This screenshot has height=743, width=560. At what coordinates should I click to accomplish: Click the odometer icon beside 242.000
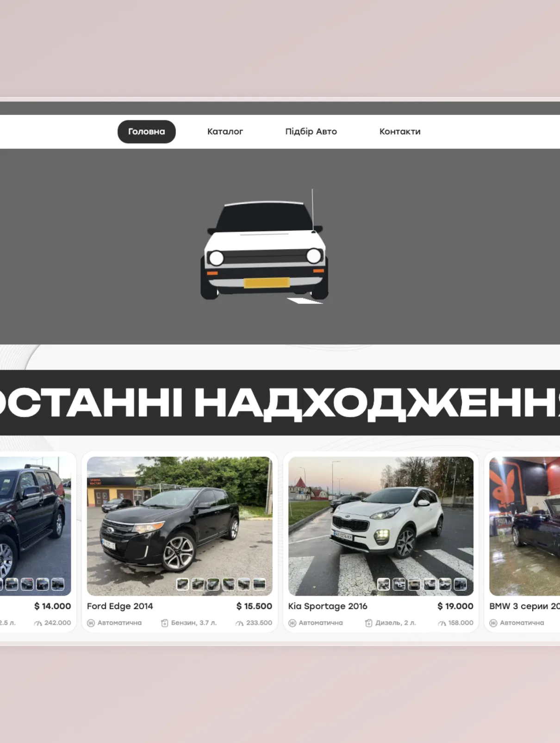click(x=38, y=623)
